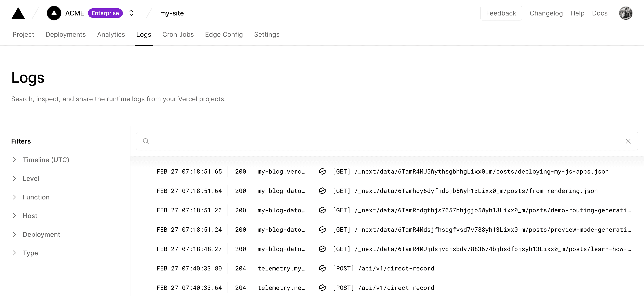Viewport: 644px width, 296px height.
Task: Click the Enterprise plan badge
Action: [105, 13]
